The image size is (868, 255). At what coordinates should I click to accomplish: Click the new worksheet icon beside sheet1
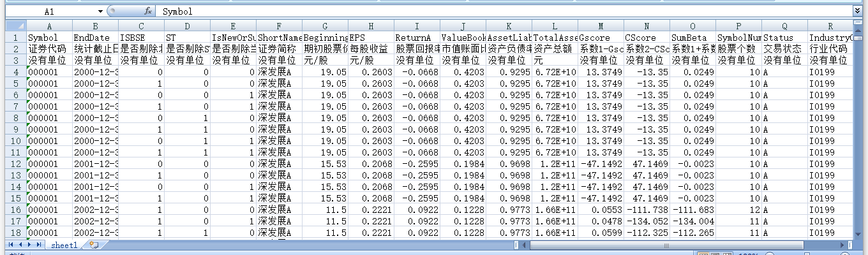pos(94,245)
